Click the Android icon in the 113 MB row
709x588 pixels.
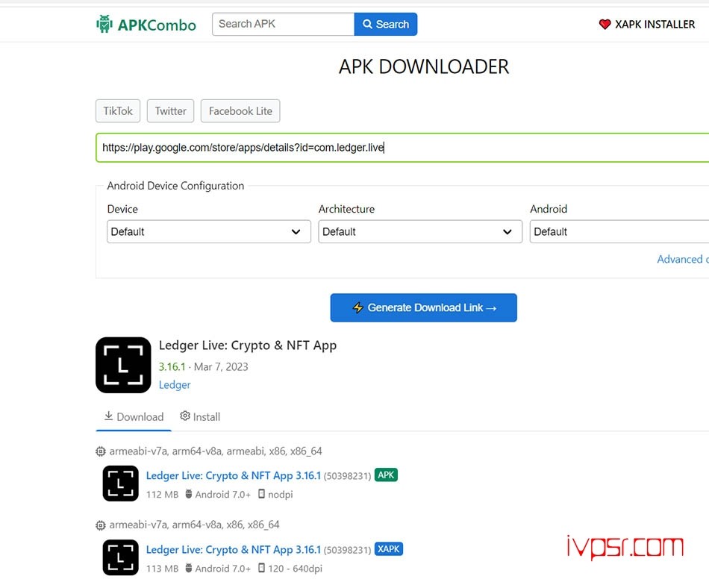(x=189, y=568)
